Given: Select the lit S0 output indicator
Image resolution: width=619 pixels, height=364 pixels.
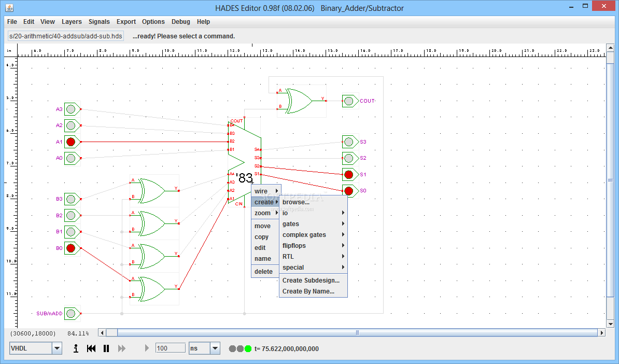Looking at the screenshot, I should pyautogui.click(x=349, y=191).
